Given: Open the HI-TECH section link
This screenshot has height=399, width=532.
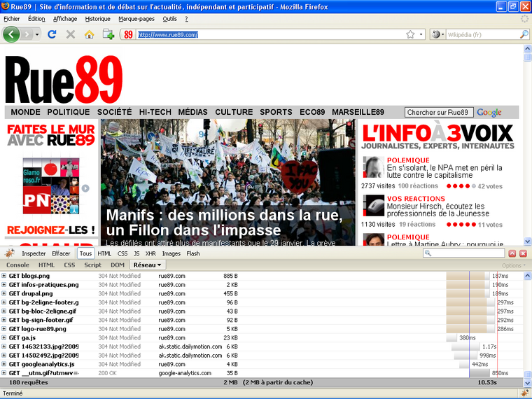Looking at the screenshot, I should 155,112.
